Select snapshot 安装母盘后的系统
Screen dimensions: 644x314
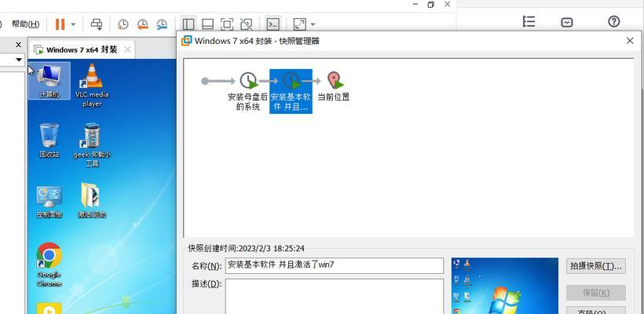click(x=248, y=91)
